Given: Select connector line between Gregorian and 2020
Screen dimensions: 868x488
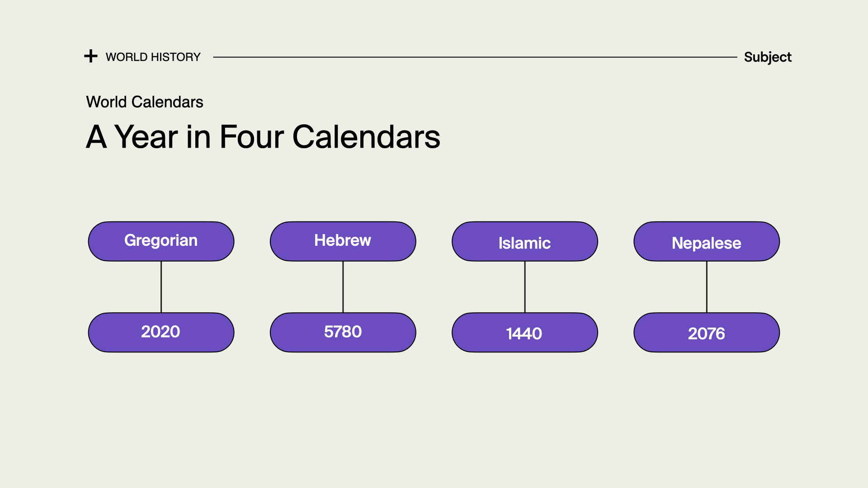Looking at the screenshot, I should coord(161,287).
